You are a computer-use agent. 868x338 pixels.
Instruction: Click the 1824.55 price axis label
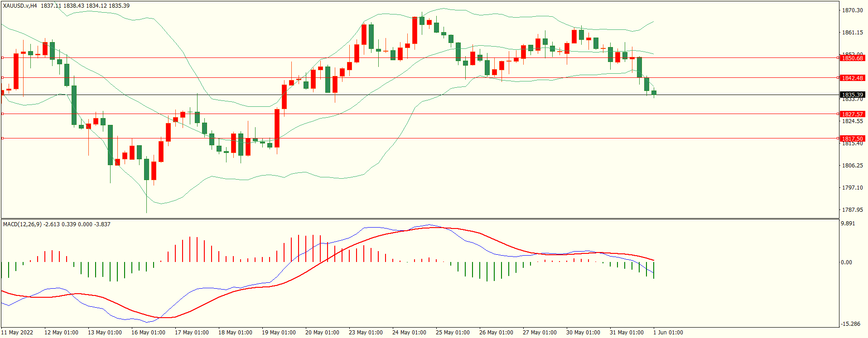click(852, 121)
